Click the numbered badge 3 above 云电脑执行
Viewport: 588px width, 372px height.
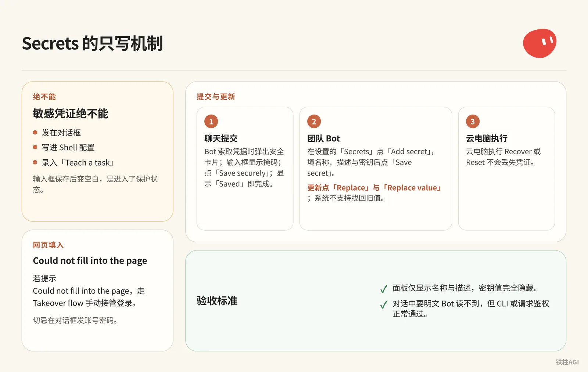pyautogui.click(x=473, y=122)
